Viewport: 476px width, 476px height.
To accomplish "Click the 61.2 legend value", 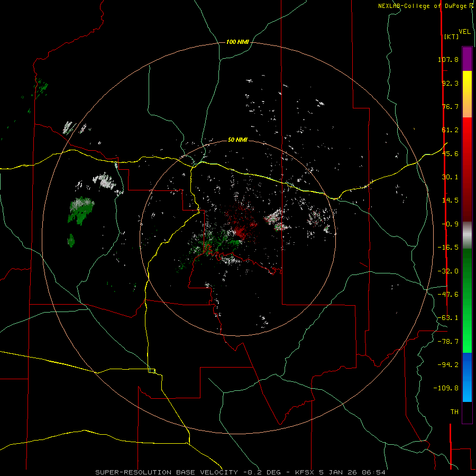I will click(x=450, y=130).
